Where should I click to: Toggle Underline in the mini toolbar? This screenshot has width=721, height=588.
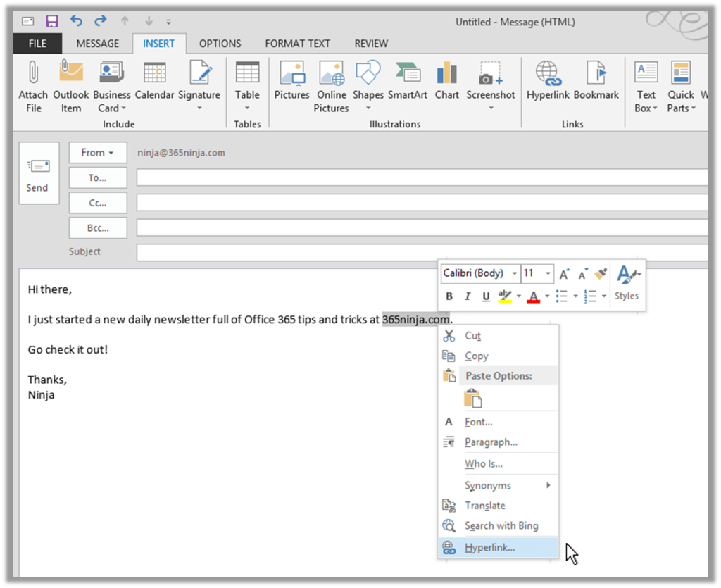point(486,296)
